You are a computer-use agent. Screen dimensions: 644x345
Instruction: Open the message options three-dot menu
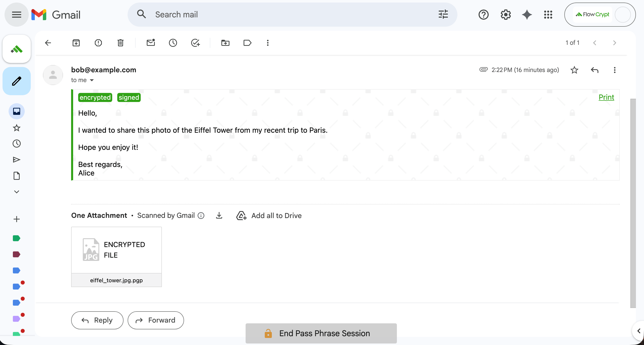[x=614, y=70]
